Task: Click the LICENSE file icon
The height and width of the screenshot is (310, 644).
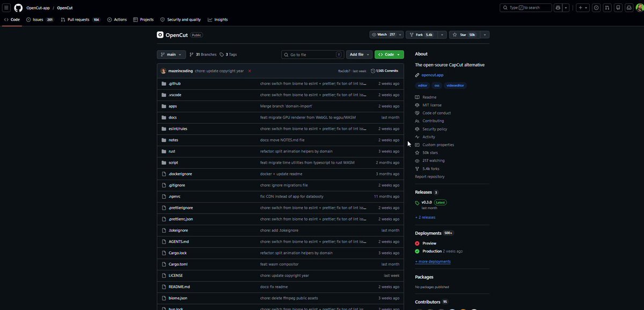Action: pos(164,275)
